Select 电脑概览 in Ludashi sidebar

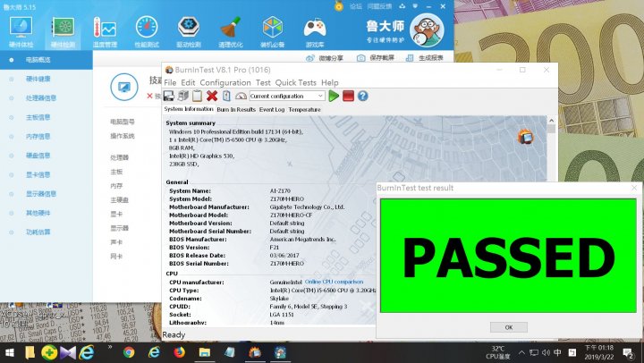pyautogui.click(x=46, y=60)
